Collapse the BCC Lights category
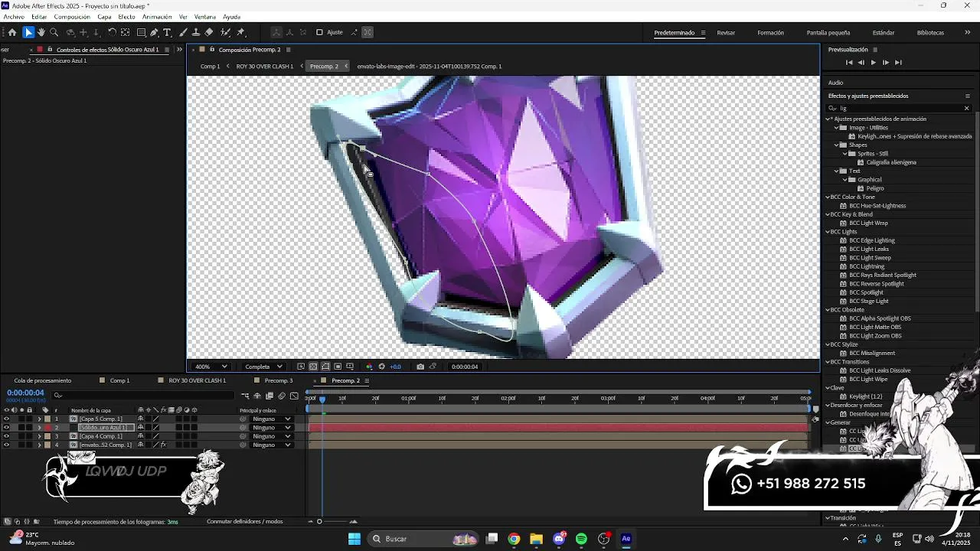 coord(828,232)
